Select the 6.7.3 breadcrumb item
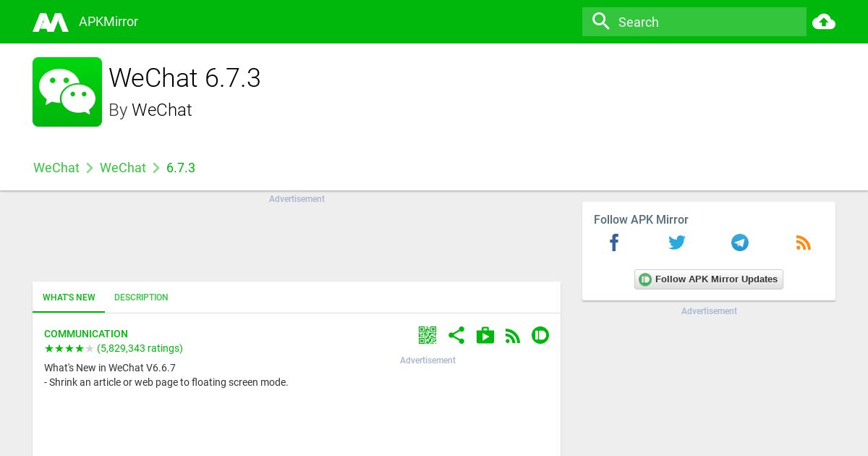 pos(181,168)
